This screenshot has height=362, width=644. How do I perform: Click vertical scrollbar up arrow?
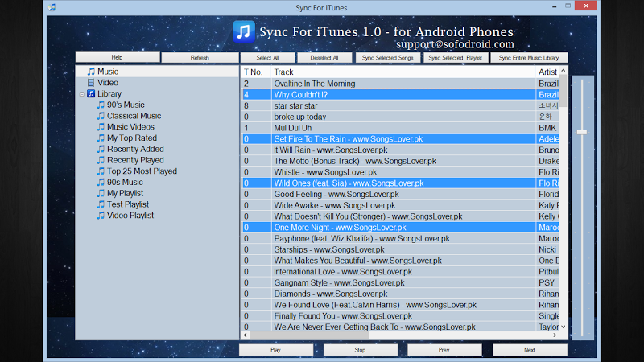point(563,71)
